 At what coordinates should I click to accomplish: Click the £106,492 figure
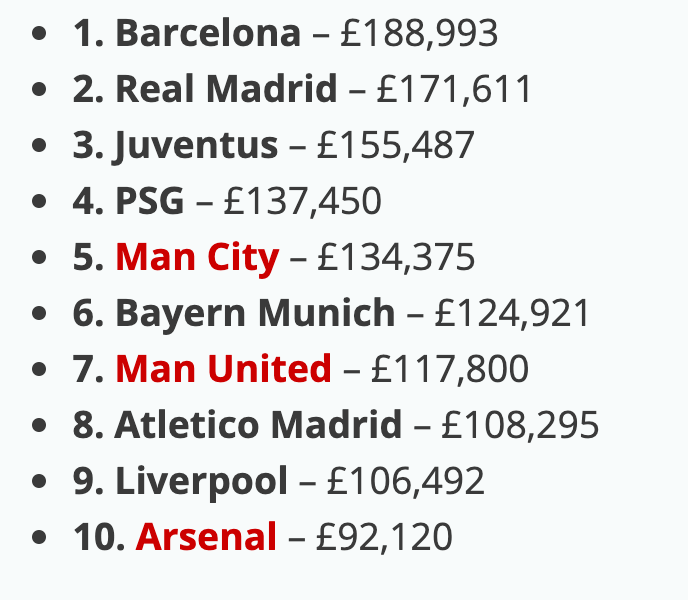pyautogui.click(x=406, y=481)
